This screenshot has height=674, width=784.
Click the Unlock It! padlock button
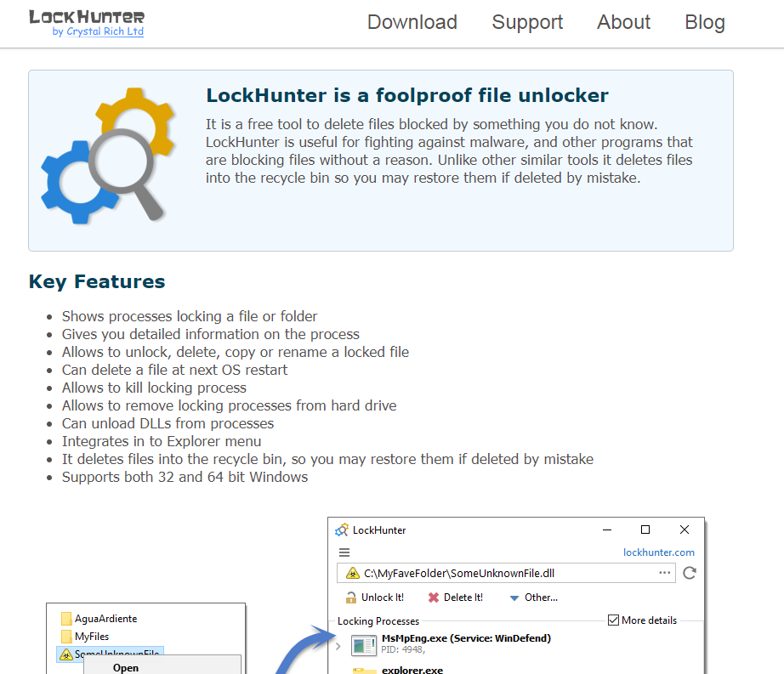(x=375, y=598)
